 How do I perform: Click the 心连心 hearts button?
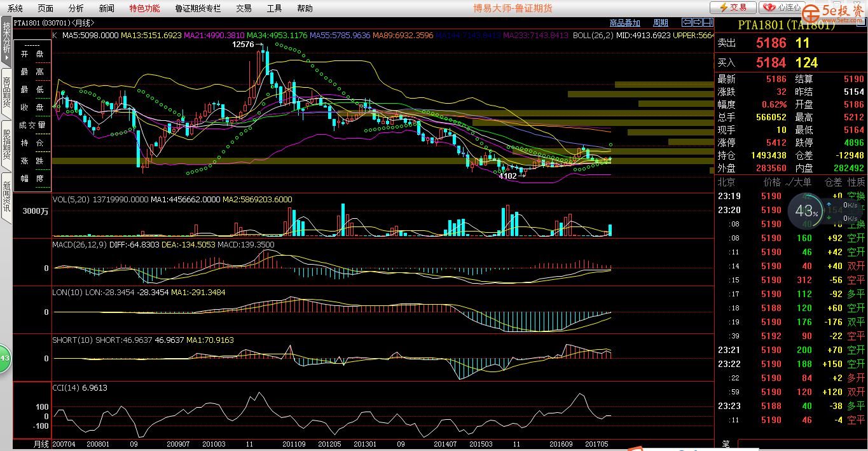pos(782,8)
